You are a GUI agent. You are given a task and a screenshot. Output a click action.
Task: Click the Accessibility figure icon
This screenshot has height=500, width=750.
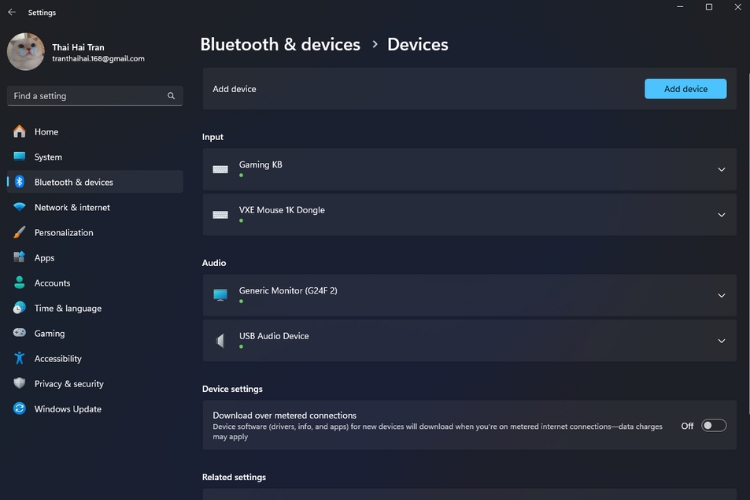[19, 358]
